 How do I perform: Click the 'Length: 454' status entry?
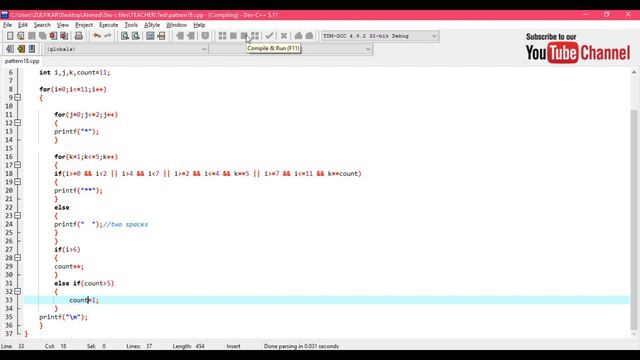tap(189, 346)
